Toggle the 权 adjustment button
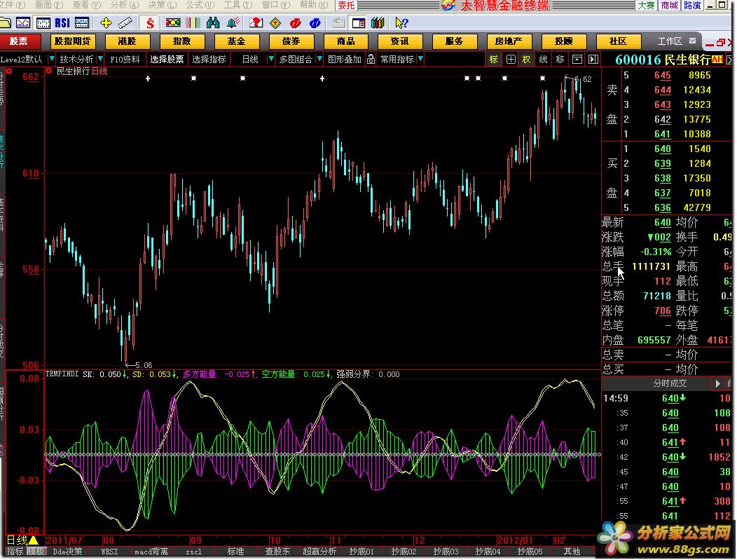737x560 pixels. 526,60
